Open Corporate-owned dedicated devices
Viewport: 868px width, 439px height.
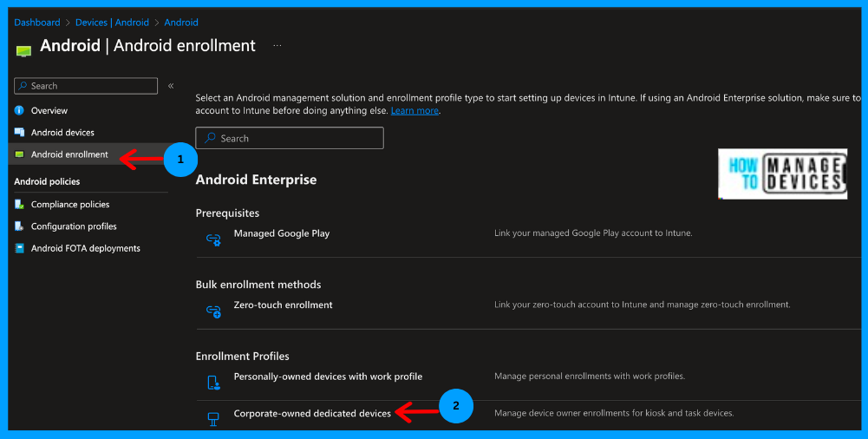[x=312, y=413]
